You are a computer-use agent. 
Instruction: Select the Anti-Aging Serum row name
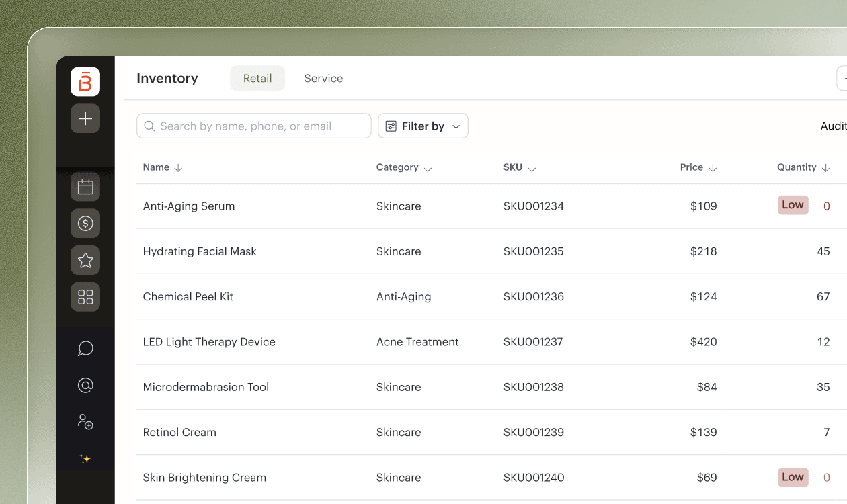(189, 206)
